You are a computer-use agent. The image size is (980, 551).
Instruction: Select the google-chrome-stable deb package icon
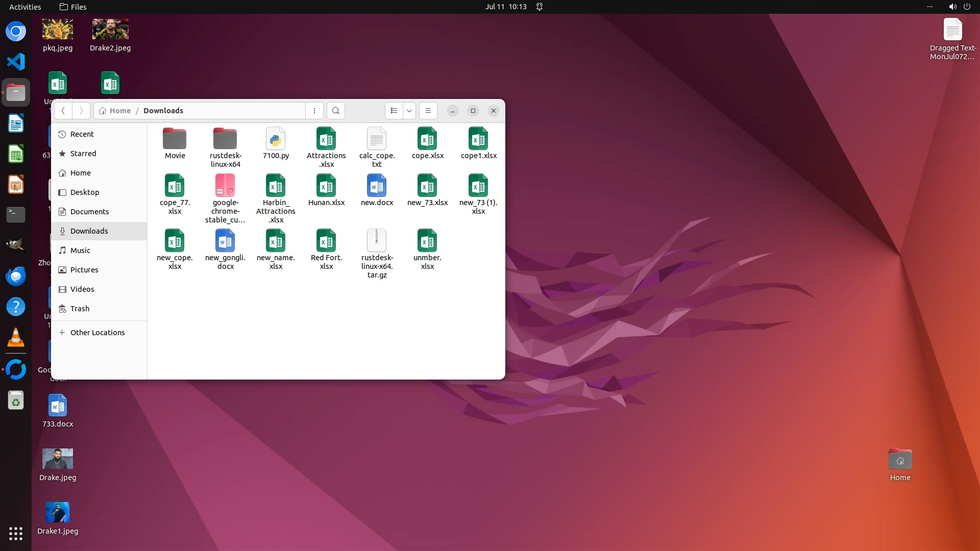(225, 186)
